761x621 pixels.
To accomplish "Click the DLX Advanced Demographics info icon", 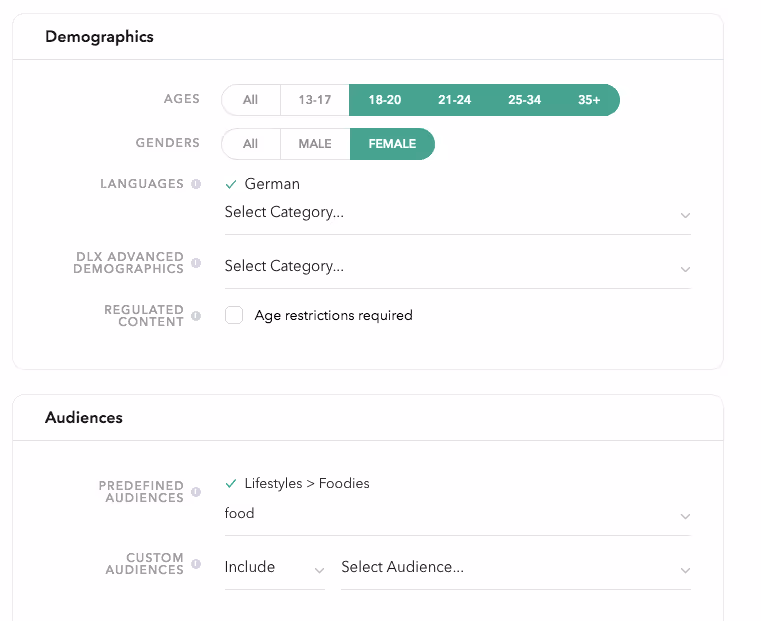I will pyautogui.click(x=196, y=263).
